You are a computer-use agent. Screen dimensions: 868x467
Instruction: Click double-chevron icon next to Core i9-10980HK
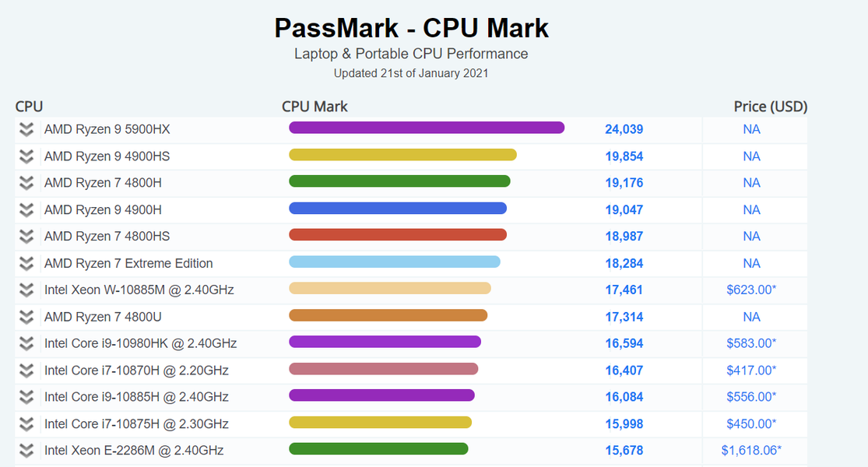click(26, 343)
